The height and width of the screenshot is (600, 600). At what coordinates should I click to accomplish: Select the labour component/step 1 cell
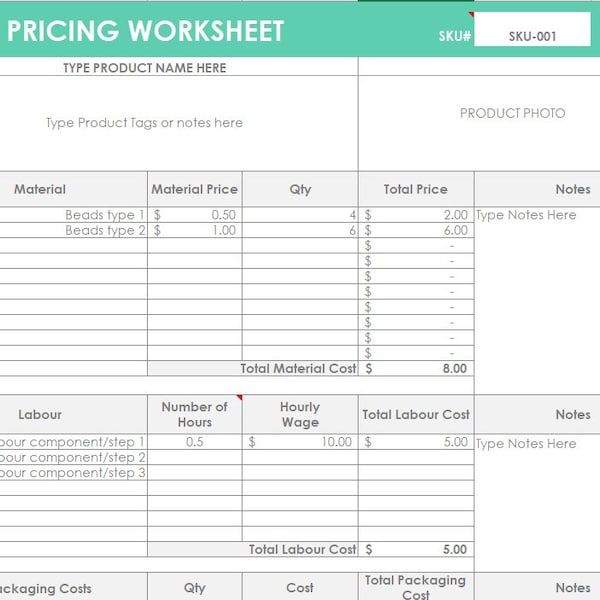click(73, 442)
